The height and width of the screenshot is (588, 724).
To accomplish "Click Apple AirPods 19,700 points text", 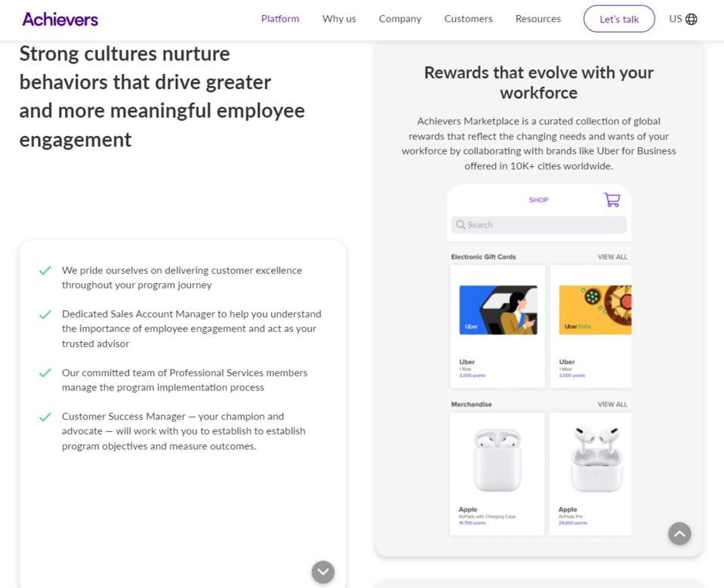I will coord(487,516).
